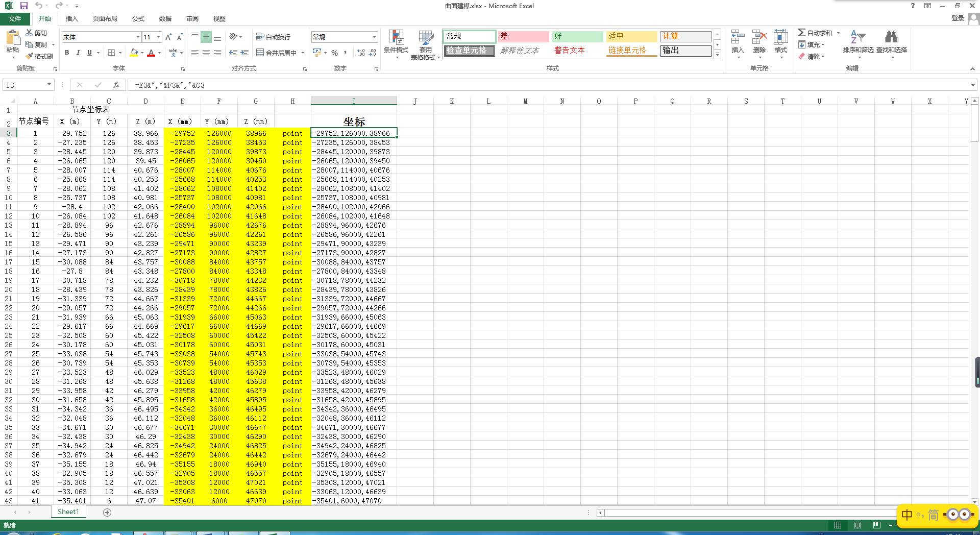Switch to the Insert (插入) tab
The image size is (980, 535).
[71, 18]
